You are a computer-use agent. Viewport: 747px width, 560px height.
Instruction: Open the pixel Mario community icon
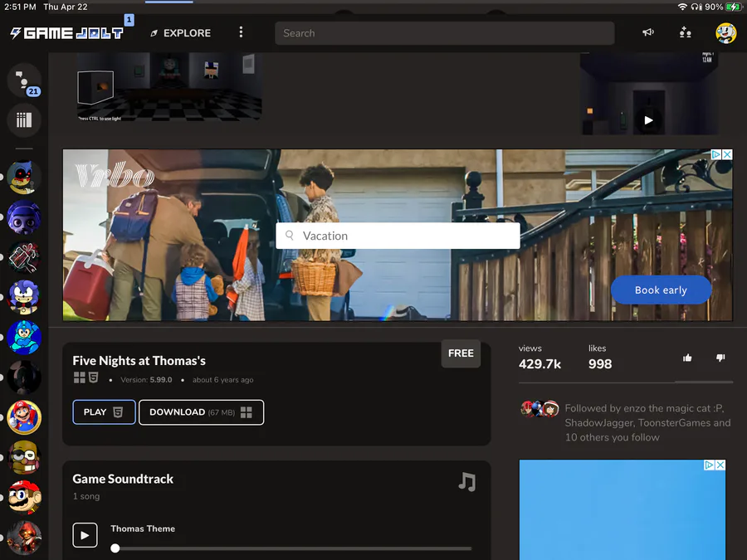pos(24,497)
